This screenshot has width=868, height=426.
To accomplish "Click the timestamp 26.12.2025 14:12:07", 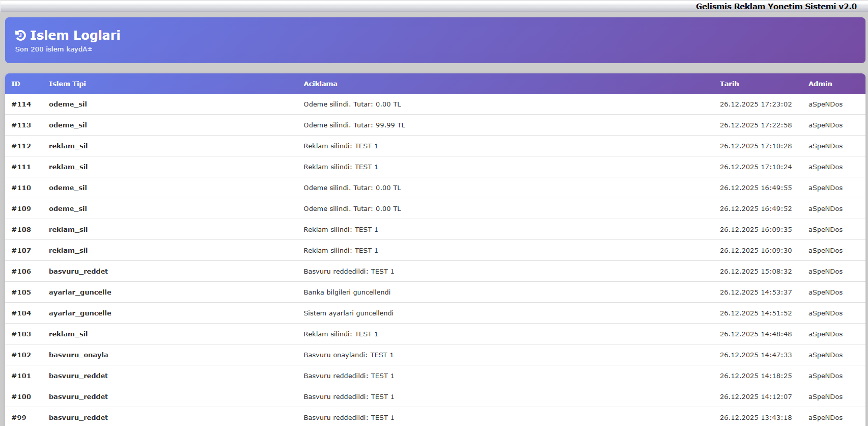I will [x=755, y=397].
